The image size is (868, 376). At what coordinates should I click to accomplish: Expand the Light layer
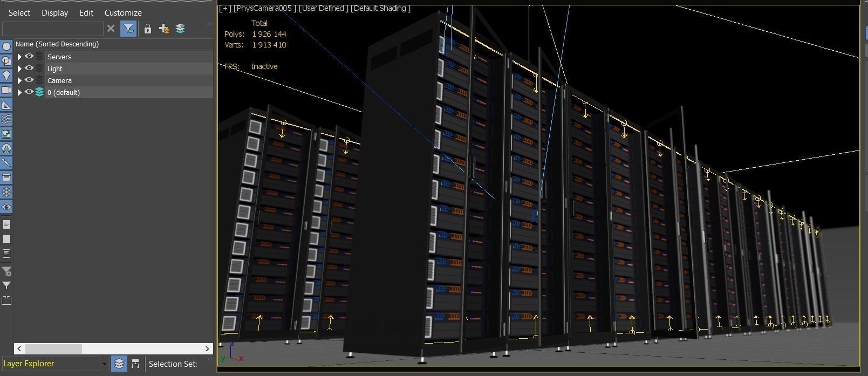pos(19,69)
